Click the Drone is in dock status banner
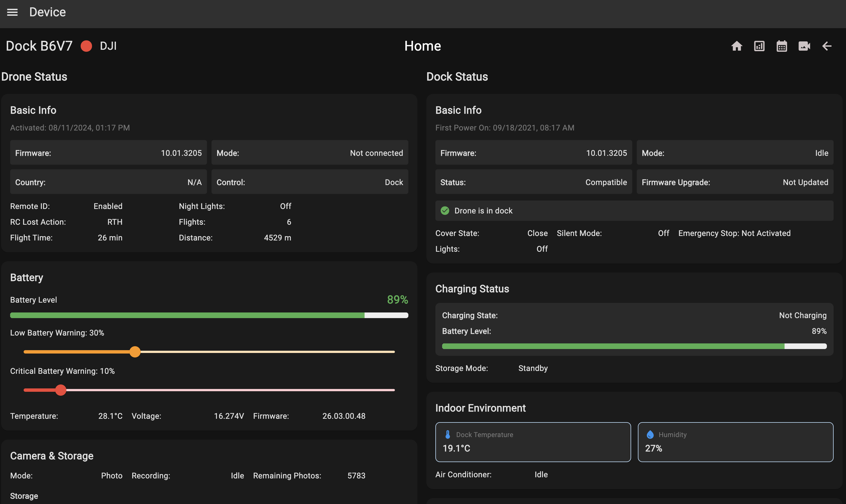 [x=634, y=211]
